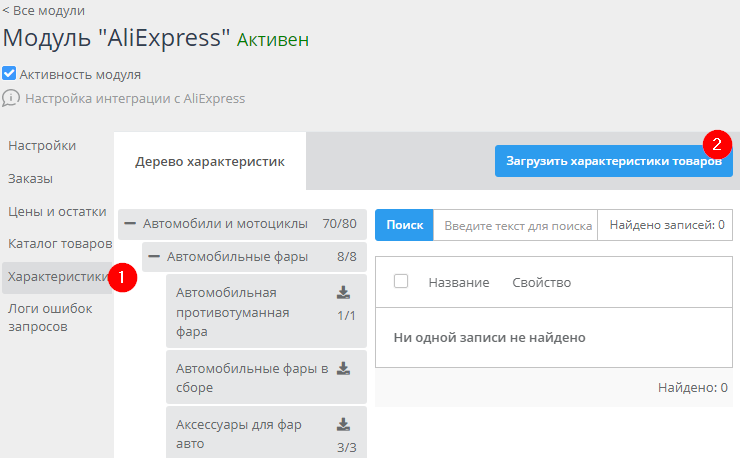Switch to Дерево характеристик tab
This screenshot has width=740, height=458.
210,161
